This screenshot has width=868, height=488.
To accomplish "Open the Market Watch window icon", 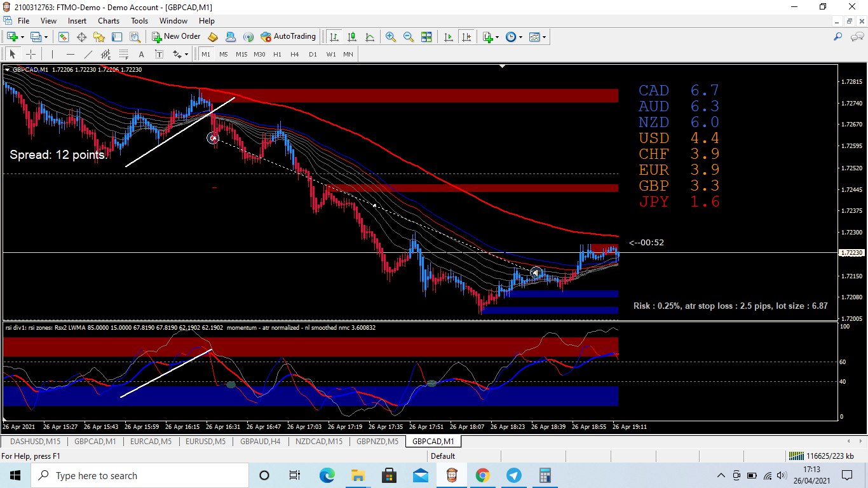I will (64, 37).
